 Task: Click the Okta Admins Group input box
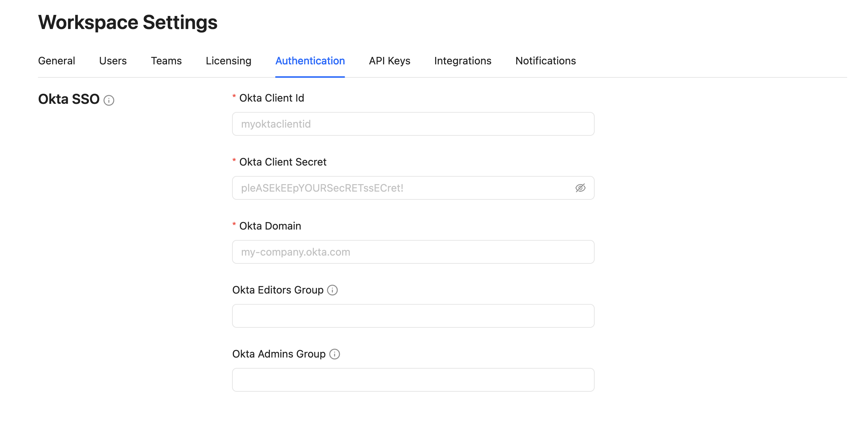(413, 380)
